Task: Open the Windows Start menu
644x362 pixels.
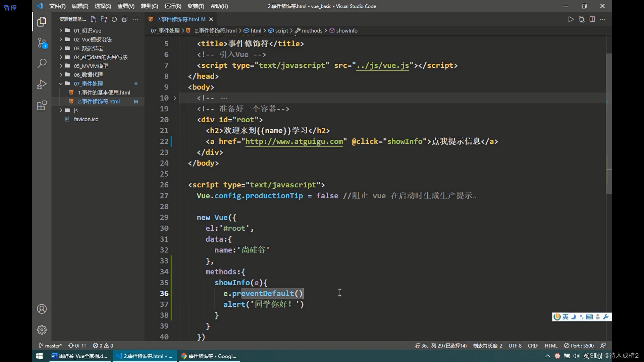Action: (39, 356)
